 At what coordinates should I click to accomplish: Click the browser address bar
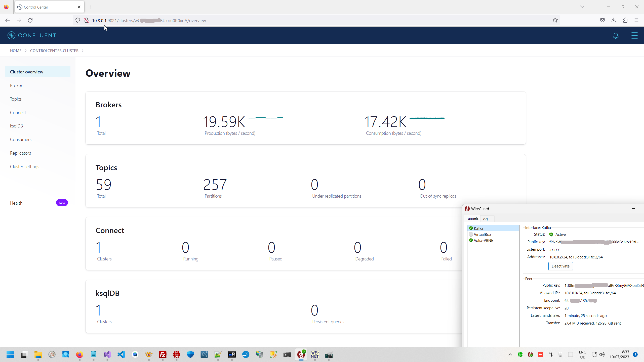point(302,20)
